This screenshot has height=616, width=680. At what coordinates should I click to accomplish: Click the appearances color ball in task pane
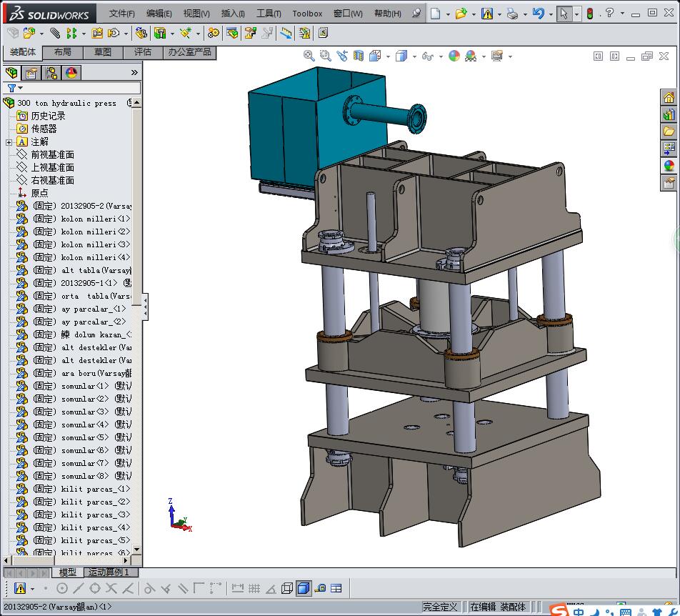tap(669, 166)
